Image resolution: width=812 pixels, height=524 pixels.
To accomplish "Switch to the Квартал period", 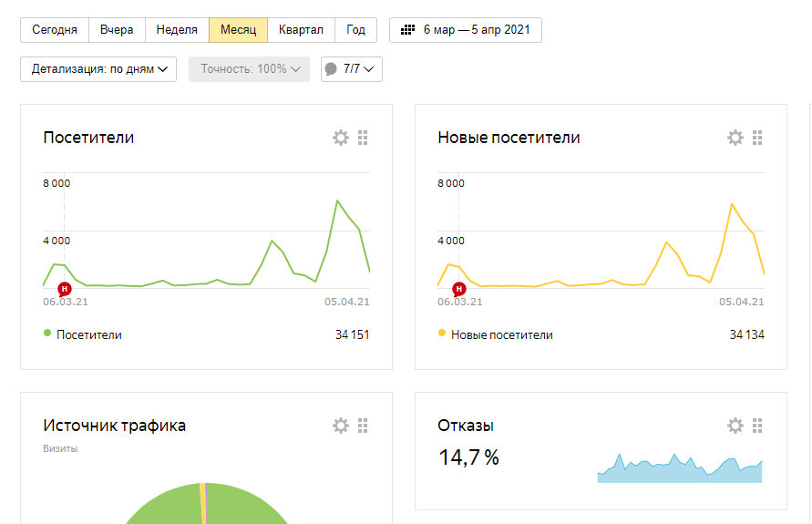I will [x=301, y=30].
